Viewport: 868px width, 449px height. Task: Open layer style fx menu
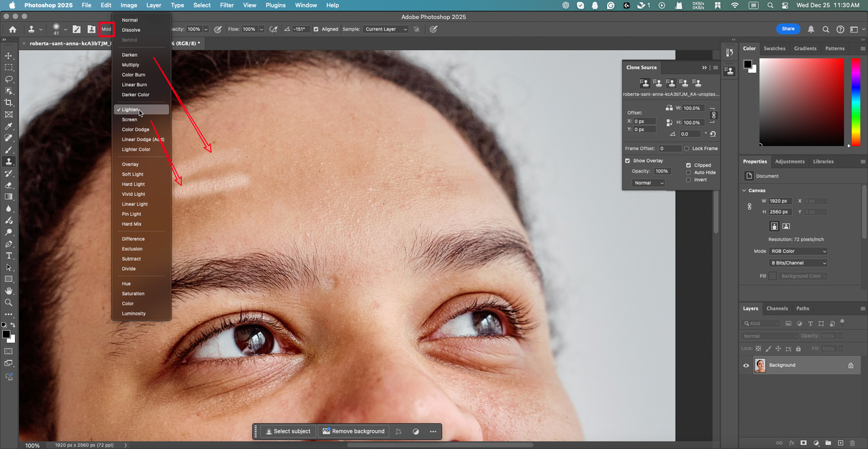point(791,443)
